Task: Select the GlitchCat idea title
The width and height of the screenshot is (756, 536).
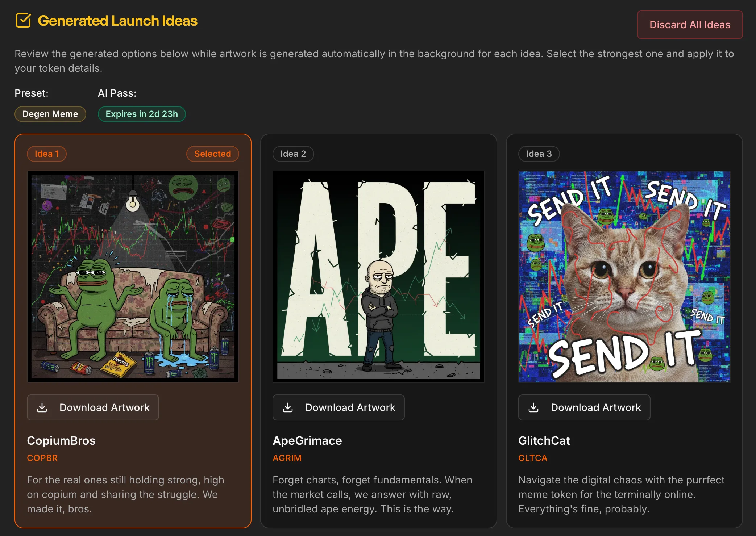Action: [x=544, y=441]
